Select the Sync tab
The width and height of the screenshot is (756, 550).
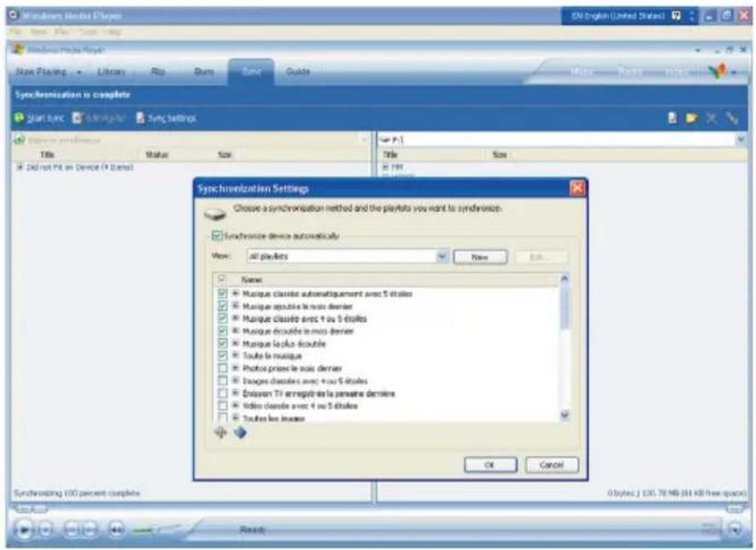[x=251, y=72]
